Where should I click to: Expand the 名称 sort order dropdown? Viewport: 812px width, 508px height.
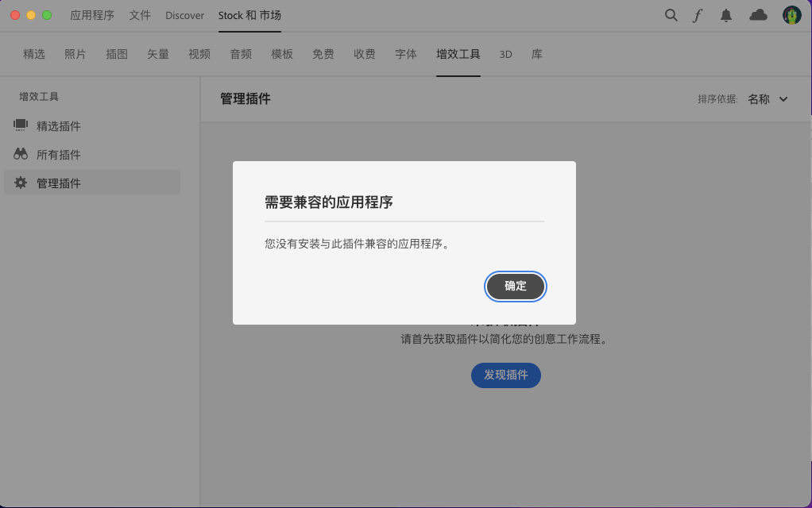pos(768,98)
